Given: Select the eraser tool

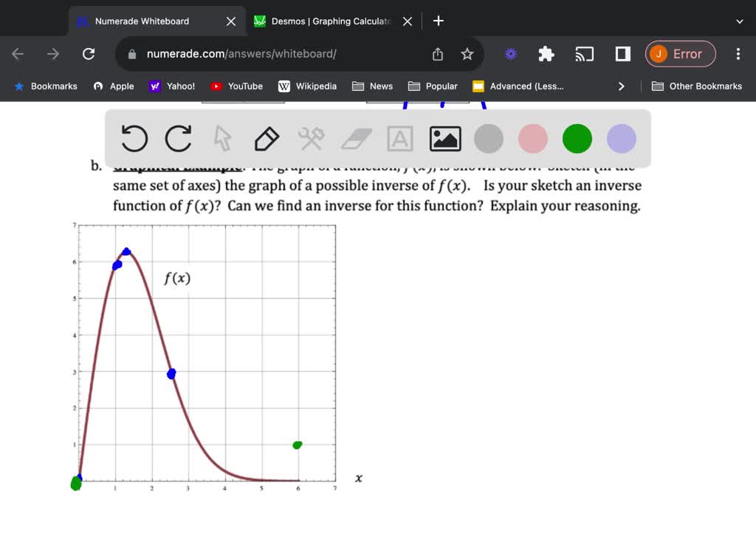Looking at the screenshot, I should (x=356, y=138).
